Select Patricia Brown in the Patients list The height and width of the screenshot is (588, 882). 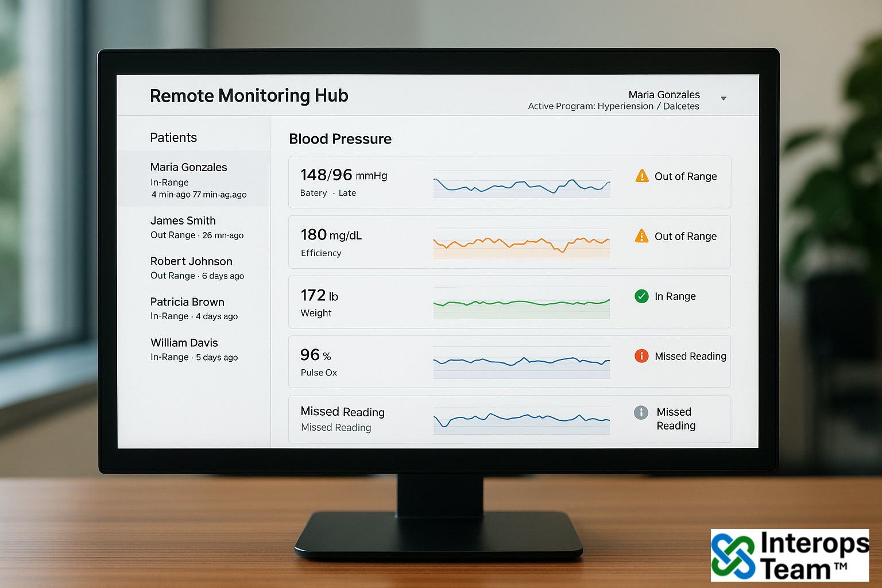point(194,308)
